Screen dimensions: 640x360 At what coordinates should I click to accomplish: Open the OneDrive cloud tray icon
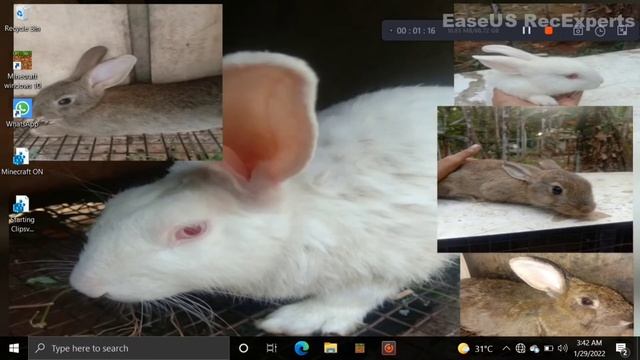click(534, 349)
